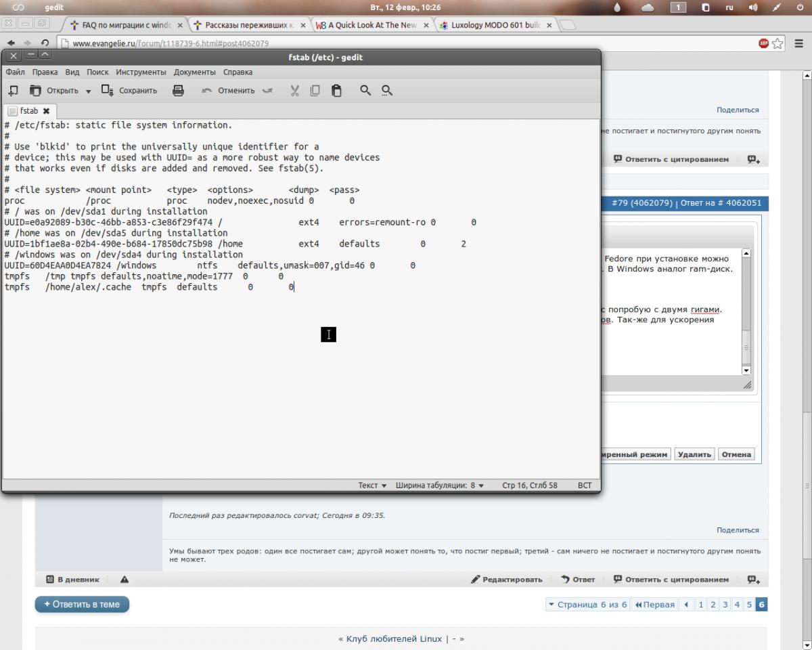
Task: Click the Ответить в теме button
Action: (82, 604)
